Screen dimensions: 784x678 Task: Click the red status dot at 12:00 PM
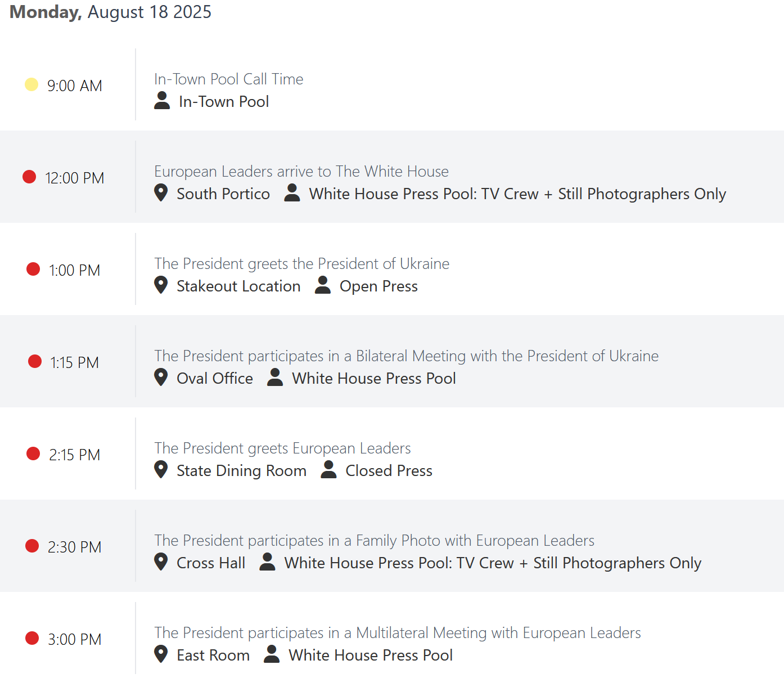[29, 177]
